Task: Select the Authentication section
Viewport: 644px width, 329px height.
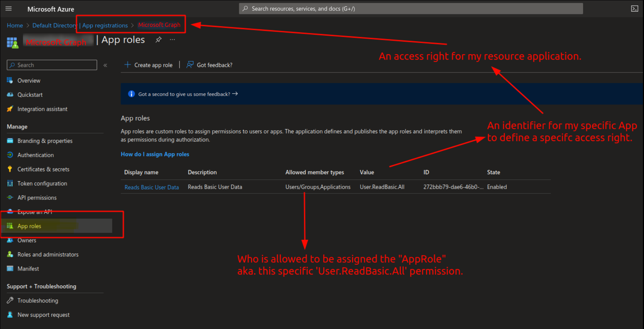Action: [35, 155]
